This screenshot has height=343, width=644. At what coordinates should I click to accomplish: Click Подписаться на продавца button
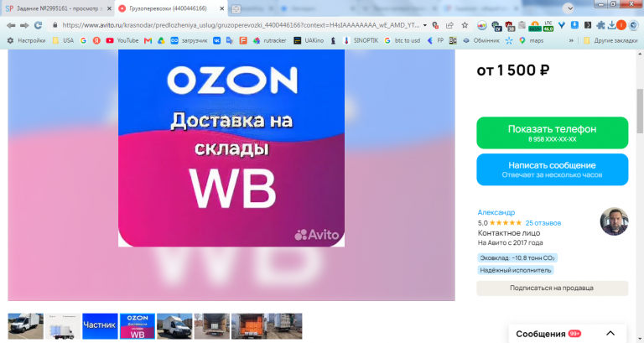552,288
